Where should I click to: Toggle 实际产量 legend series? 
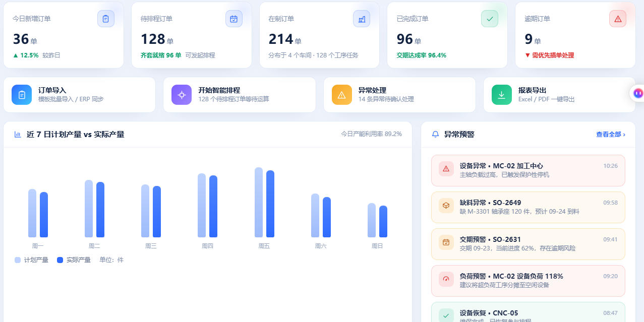coord(74,260)
